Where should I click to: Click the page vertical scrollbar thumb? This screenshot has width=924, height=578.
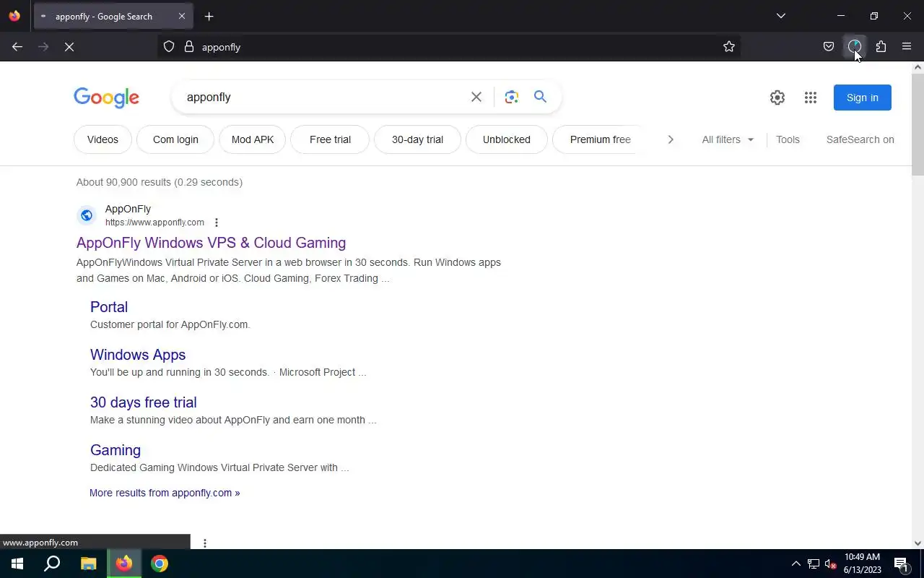[918, 124]
